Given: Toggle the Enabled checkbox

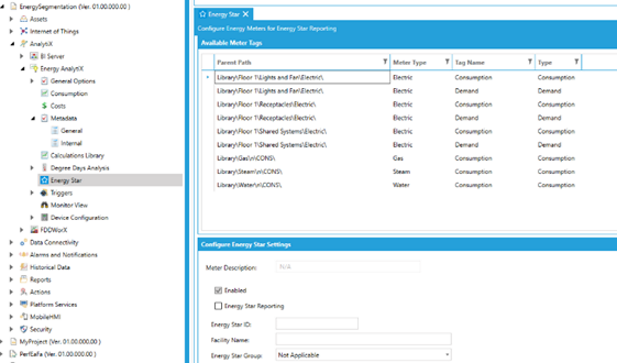Looking at the screenshot, I should click(218, 290).
